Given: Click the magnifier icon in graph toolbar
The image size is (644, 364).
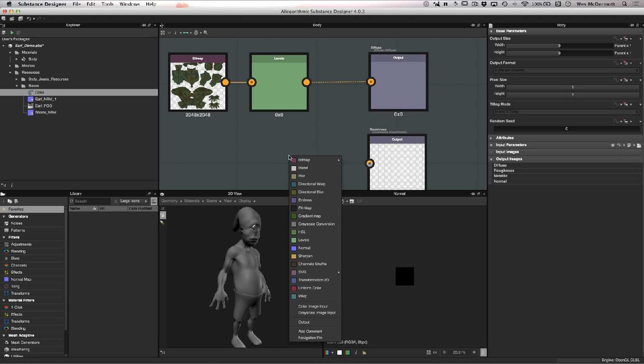Looking at the screenshot, I should pyautogui.click(x=206, y=33).
